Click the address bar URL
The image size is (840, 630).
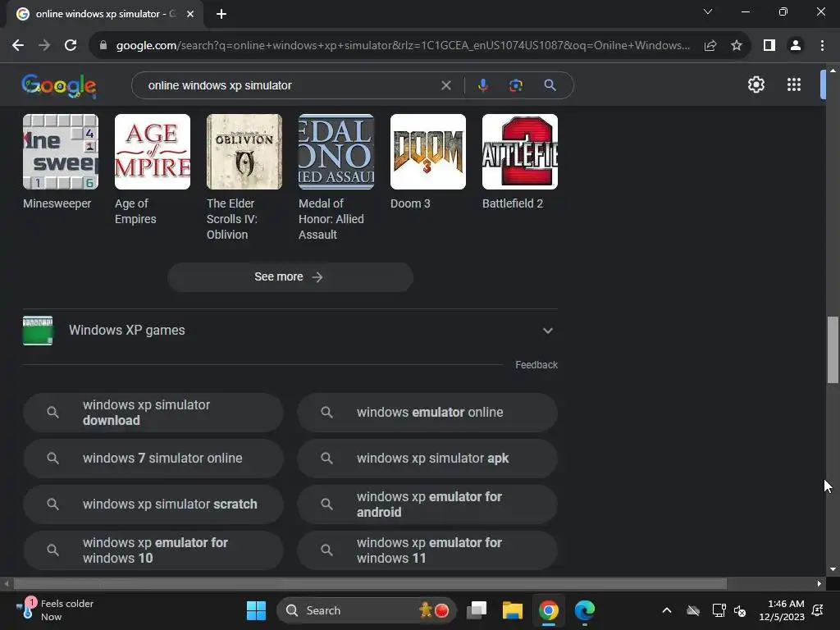pyautogui.click(x=402, y=46)
